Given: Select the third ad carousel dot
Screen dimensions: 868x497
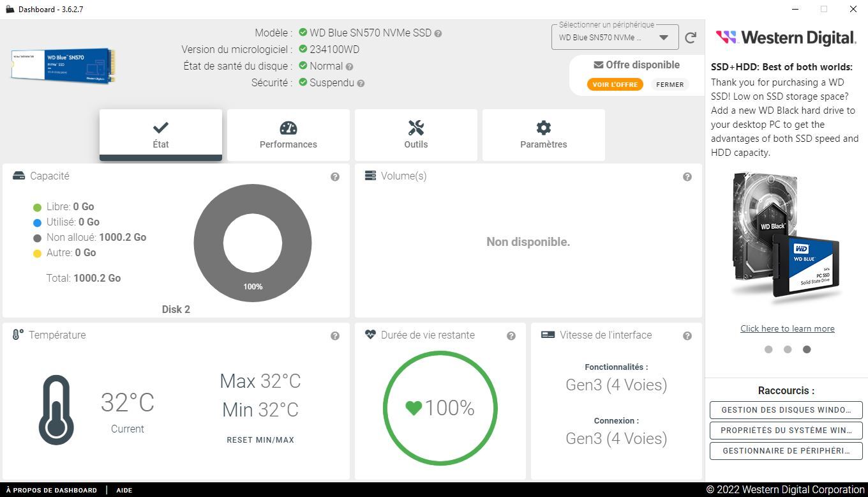Looking at the screenshot, I should tap(807, 349).
